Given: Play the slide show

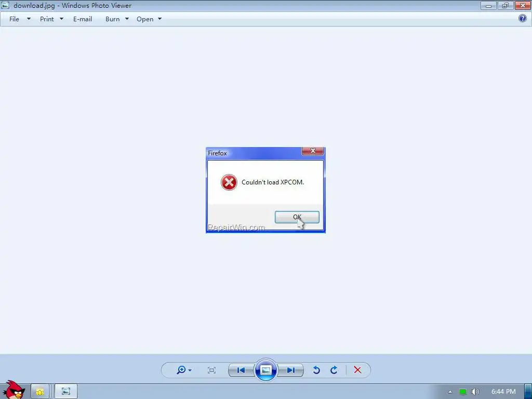Looking at the screenshot, I should (x=265, y=370).
